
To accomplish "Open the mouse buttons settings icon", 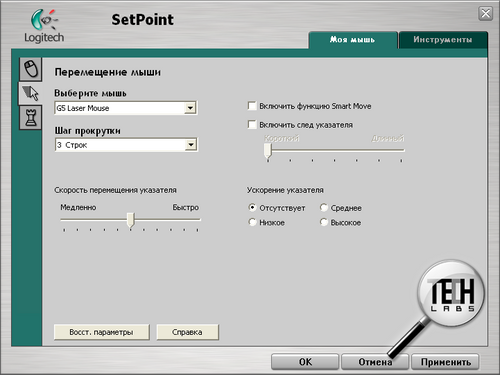I will 31,69.
